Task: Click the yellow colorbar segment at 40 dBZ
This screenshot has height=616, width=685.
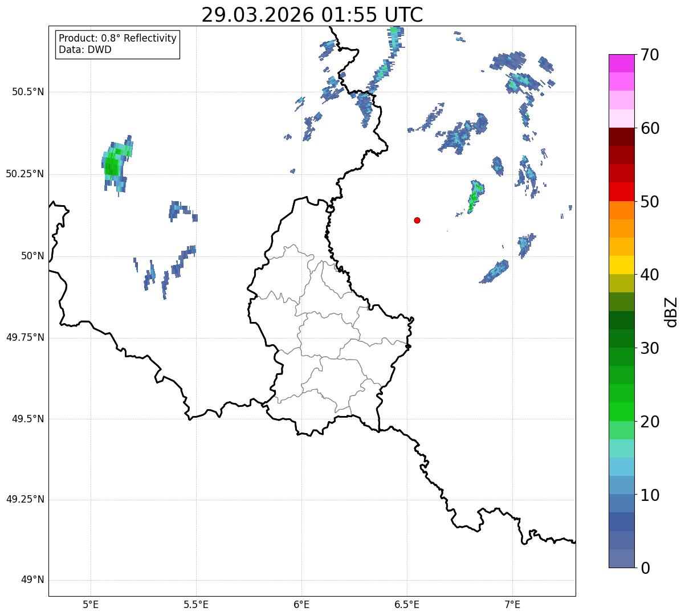Action: (622, 266)
